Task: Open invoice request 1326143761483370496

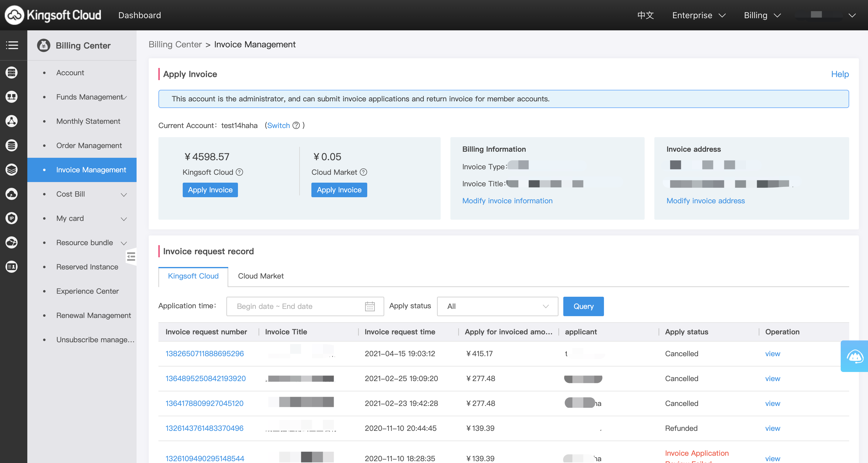Action: [205, 428]
